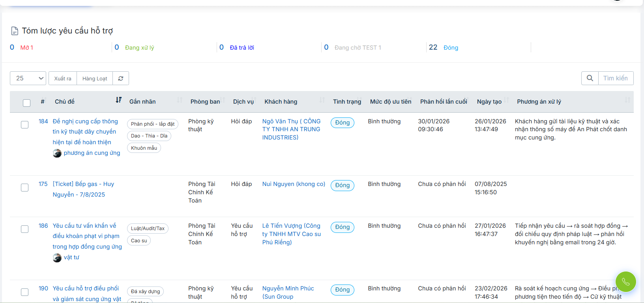Screen dimensions: 644x303
Task: Click Đóng status badge of ticket 175
Action: (342, 185)
